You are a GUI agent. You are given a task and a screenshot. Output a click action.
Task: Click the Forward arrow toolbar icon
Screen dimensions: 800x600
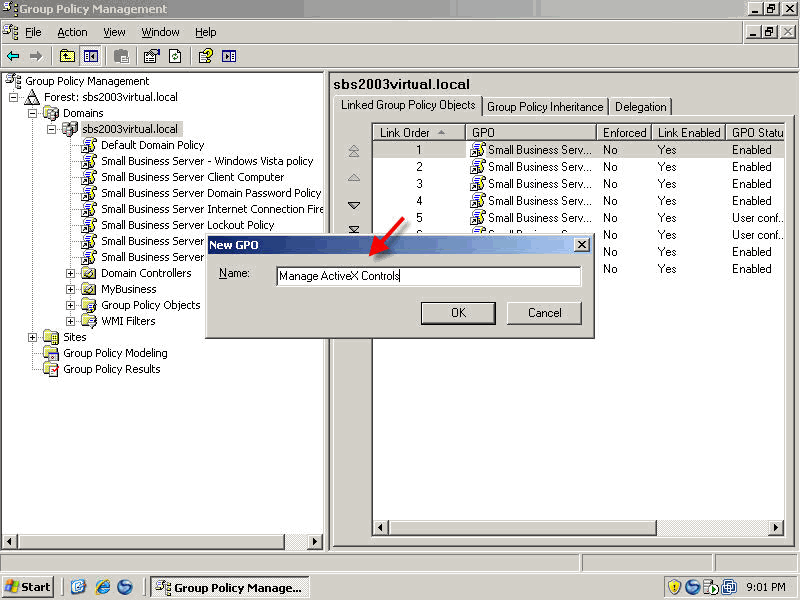36,56
